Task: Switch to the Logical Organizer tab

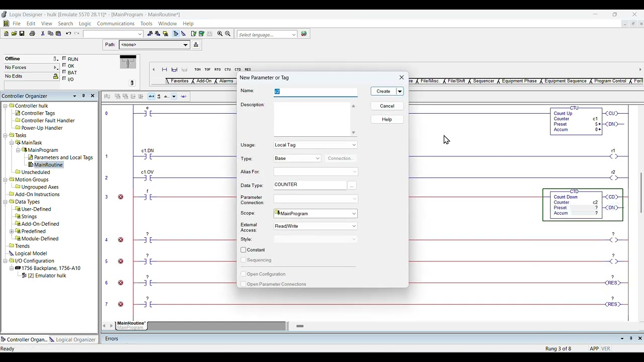Action: click(x=72, y=339)
